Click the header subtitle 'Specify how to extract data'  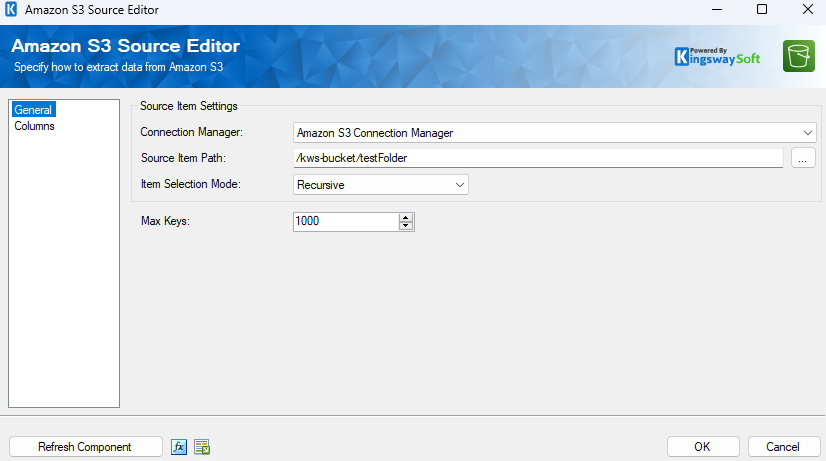click(118, 67)
